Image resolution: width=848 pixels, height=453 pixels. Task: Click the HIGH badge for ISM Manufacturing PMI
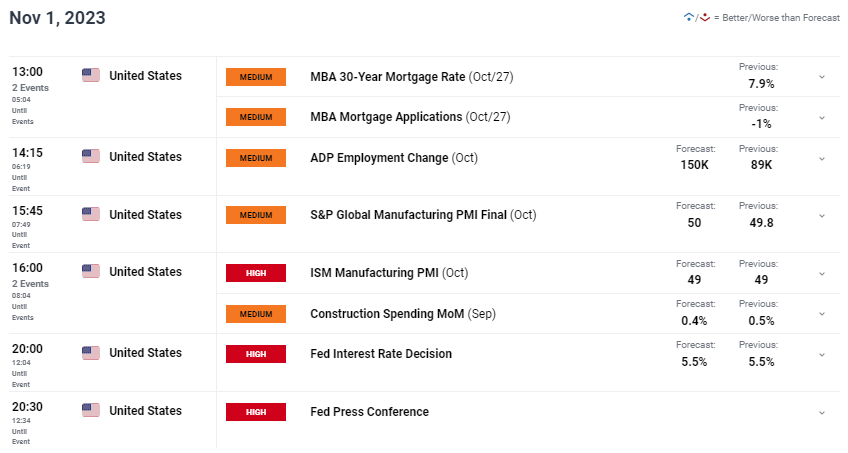tap(256, 273)
